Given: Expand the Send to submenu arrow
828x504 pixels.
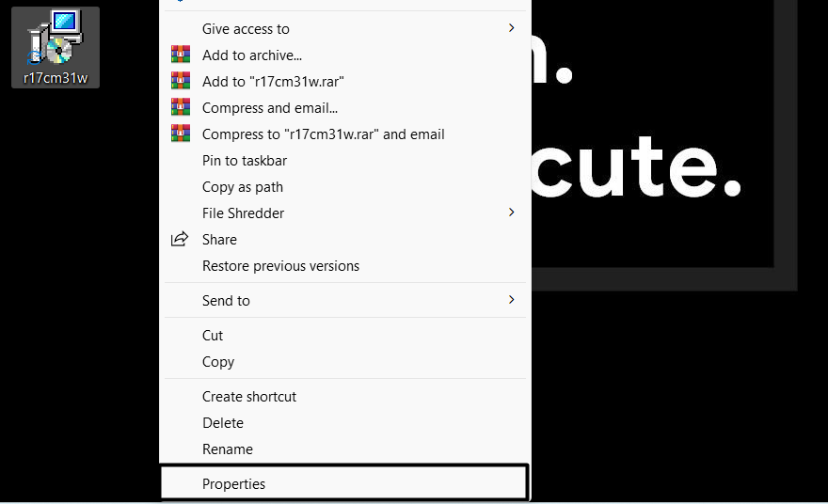Looking at the screenshot, I should click(512, 301).
